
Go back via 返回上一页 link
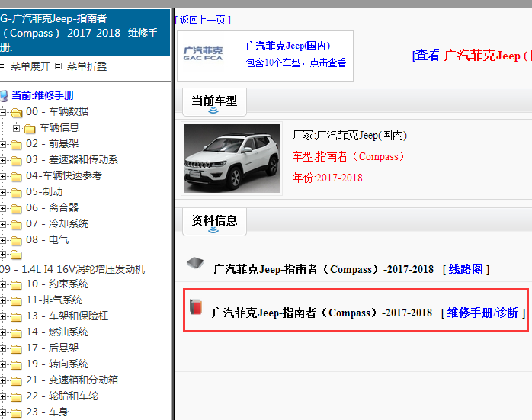[x=203, y=20]
